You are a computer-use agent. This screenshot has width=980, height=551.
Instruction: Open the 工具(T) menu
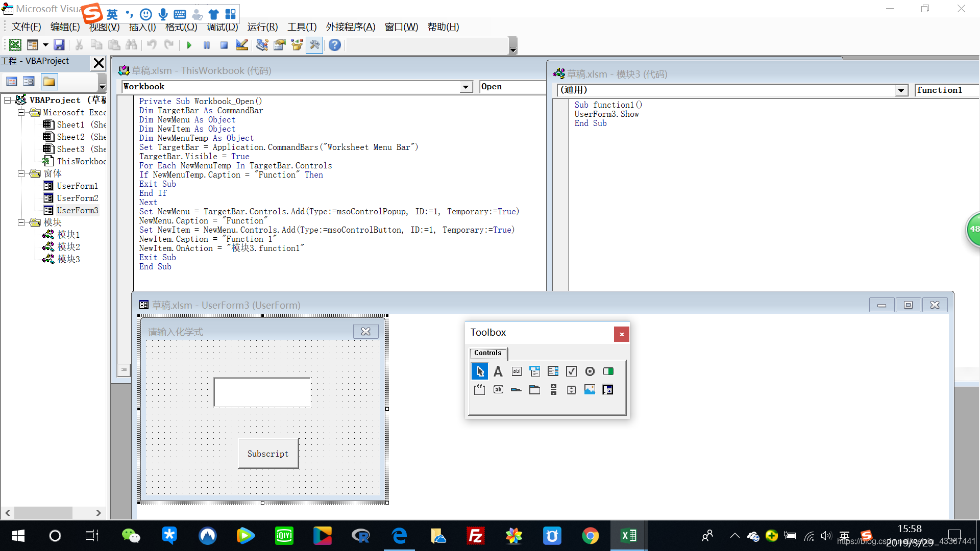[x=302, y=27]
